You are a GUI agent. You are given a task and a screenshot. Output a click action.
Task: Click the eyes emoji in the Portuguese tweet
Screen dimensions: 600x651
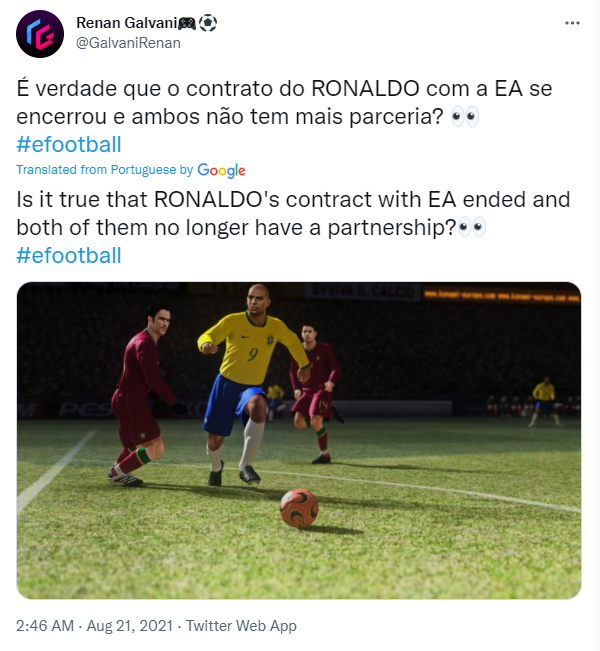click(x=465, y=116)
